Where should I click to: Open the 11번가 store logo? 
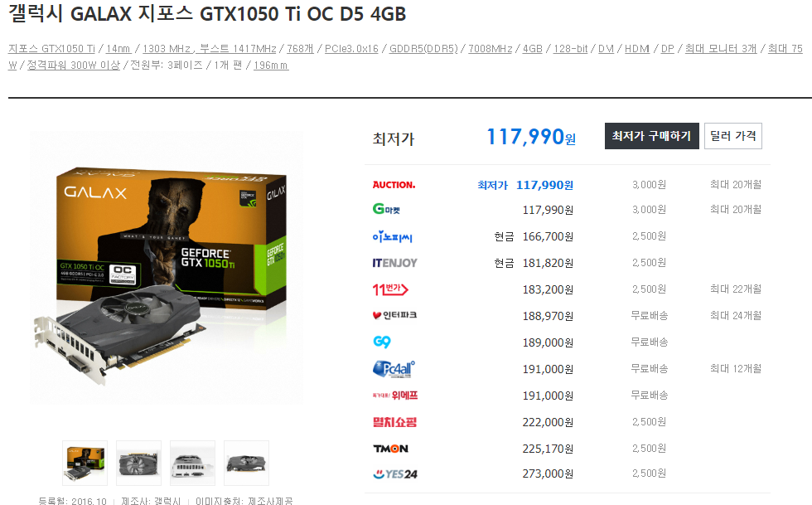click(390, 289)
